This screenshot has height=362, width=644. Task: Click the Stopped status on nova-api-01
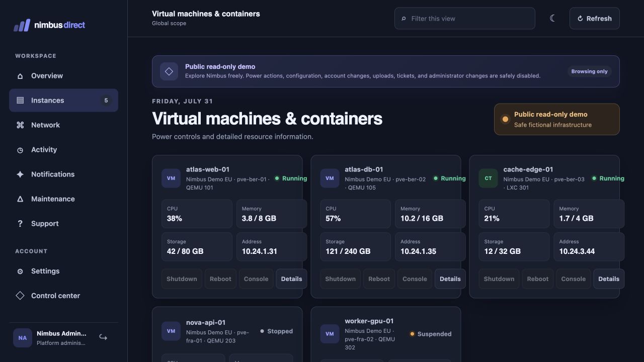point(276,331)
